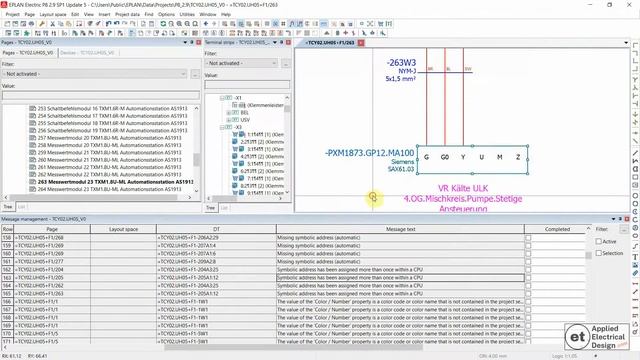Viewport: 640px width, 360px height.
Task: Pin the Terminal strips panel
Action: pos(282,42)
